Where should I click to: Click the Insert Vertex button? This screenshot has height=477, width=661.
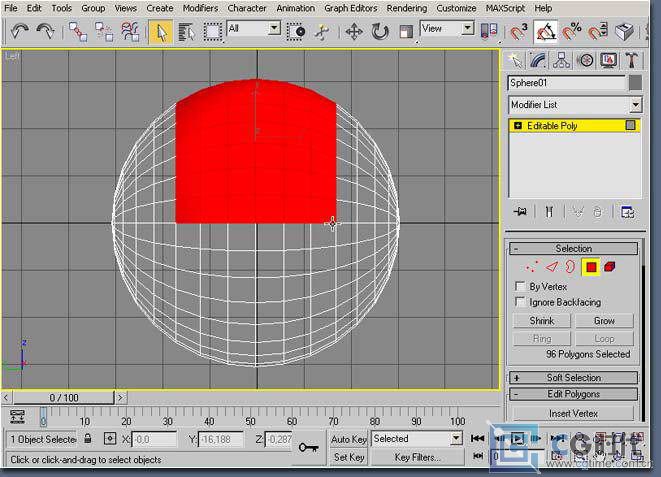click(x=573, y=414)
